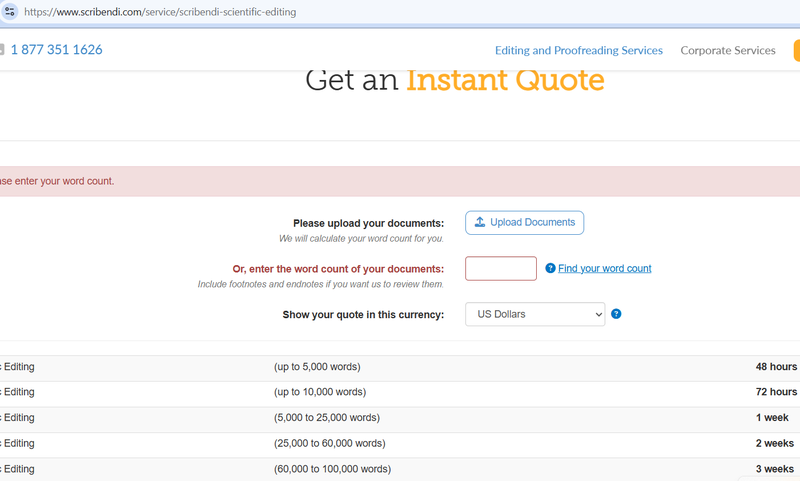Open Editing and Proofreading Services menu
Image resolution: width=800 pixels, height=481 pixels.
click(x=579, y=50)
